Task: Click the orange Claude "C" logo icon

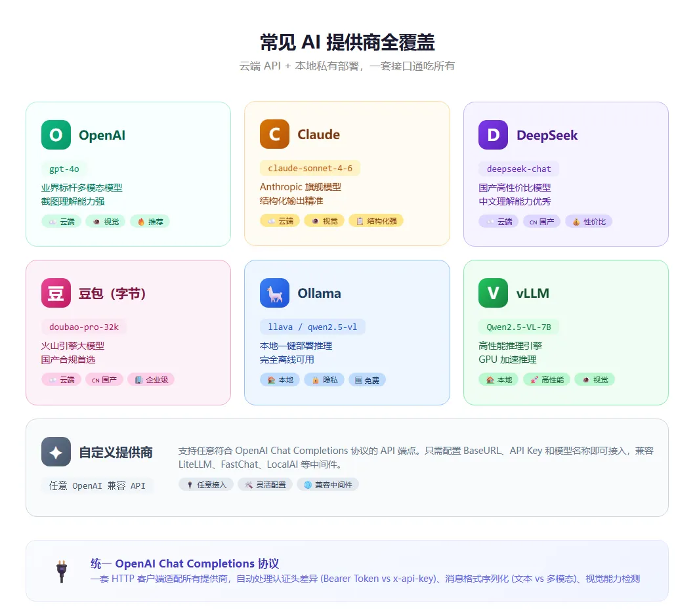Action: (x=275, y=134)
